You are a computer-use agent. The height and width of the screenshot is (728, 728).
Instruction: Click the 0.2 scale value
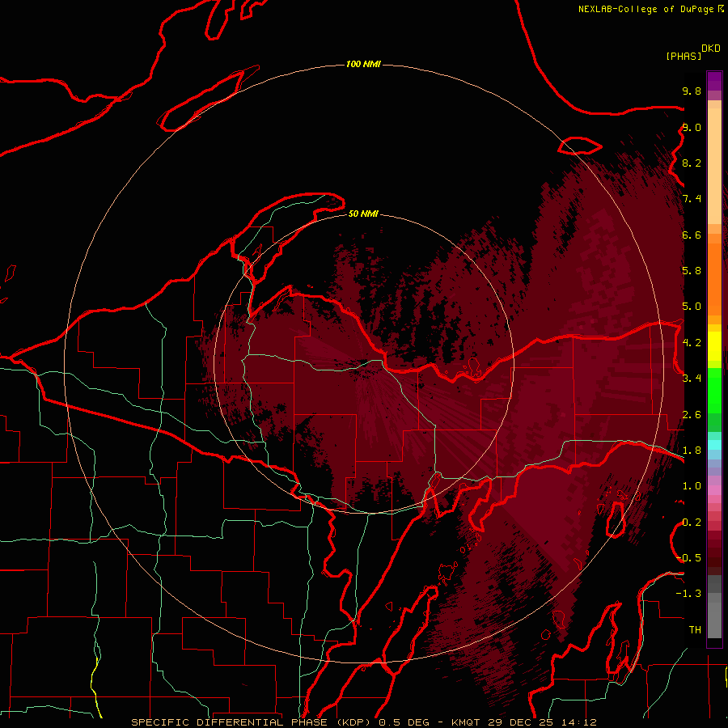[692, 523]
